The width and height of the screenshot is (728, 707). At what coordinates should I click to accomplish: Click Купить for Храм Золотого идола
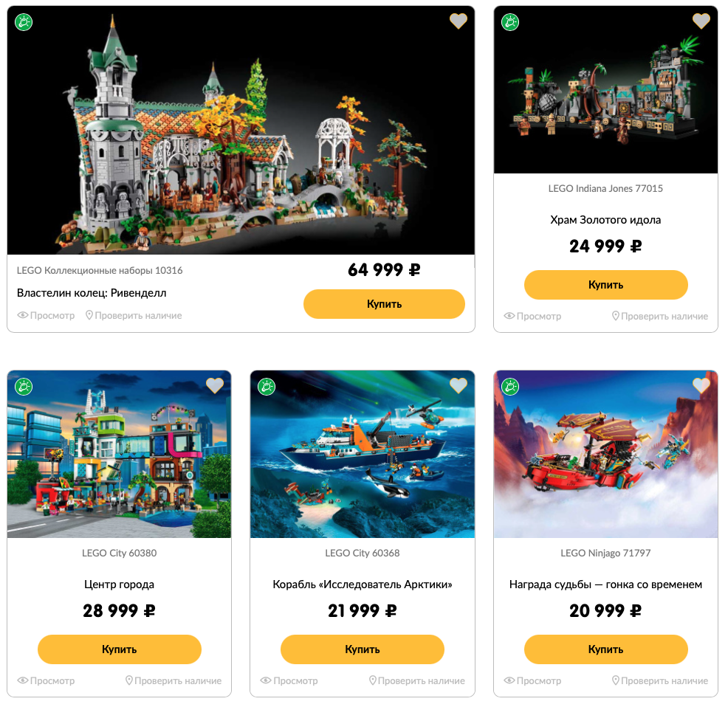(605, 285)
